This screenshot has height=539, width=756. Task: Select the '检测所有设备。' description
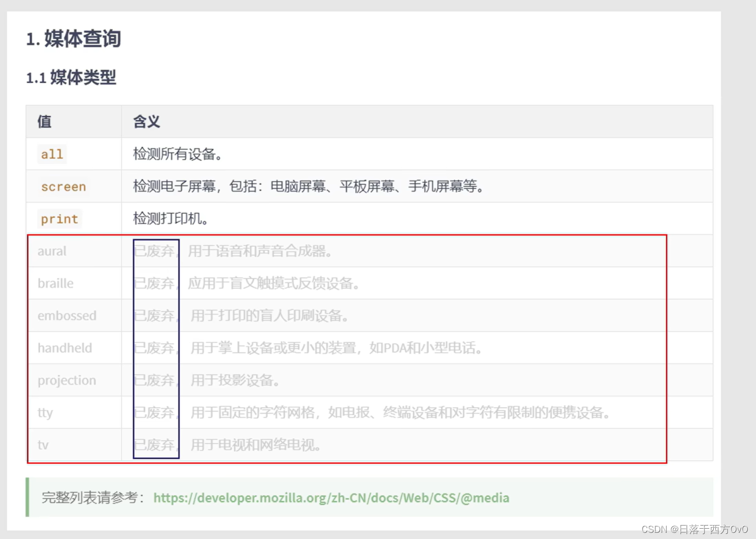(x=177, y=154)
